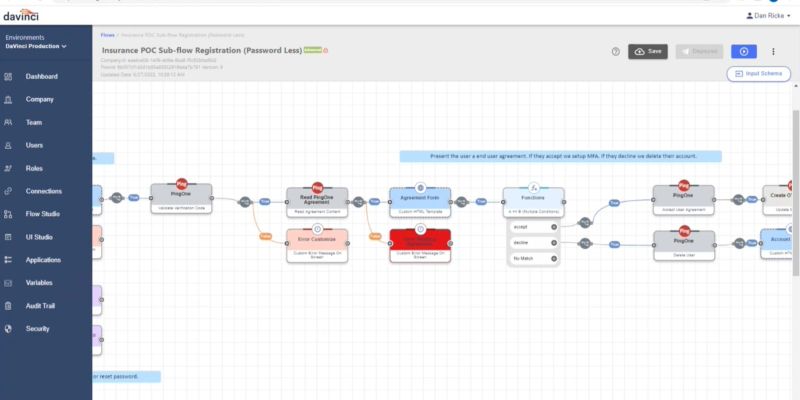
Task: Click the Company building icon
Action: click(x=8, y=99)
